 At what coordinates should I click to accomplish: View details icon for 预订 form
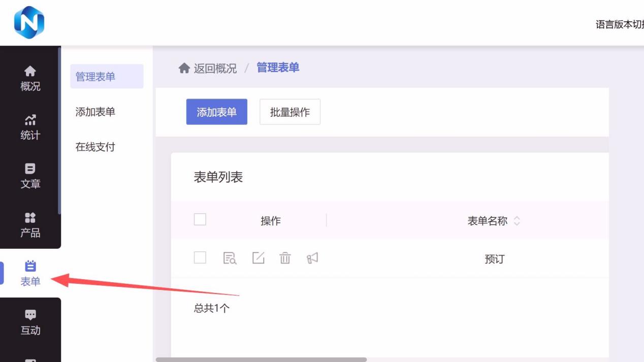click(x=230, y=258)
